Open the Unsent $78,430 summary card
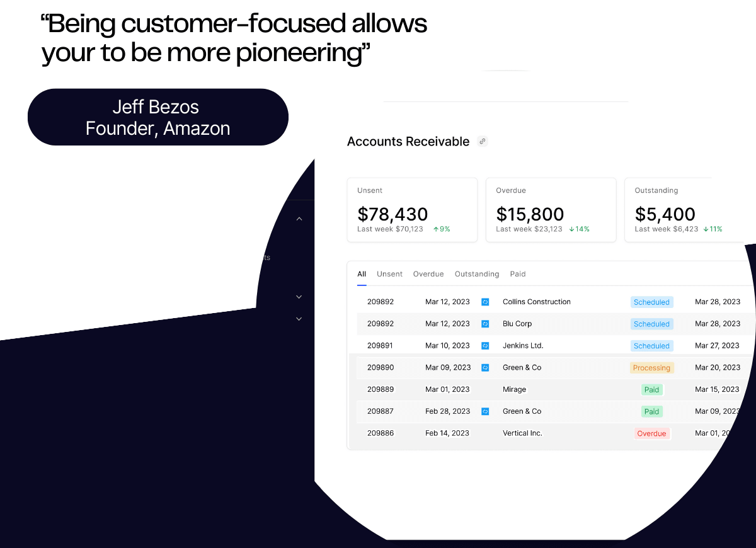The height and width of the screenshot is (548, 756). point(412,210)
